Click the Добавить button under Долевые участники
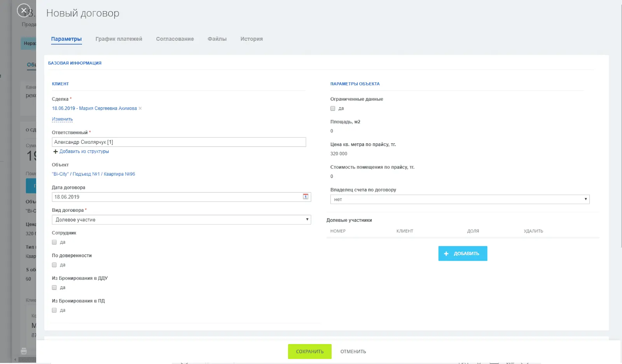 click(463, 253)
